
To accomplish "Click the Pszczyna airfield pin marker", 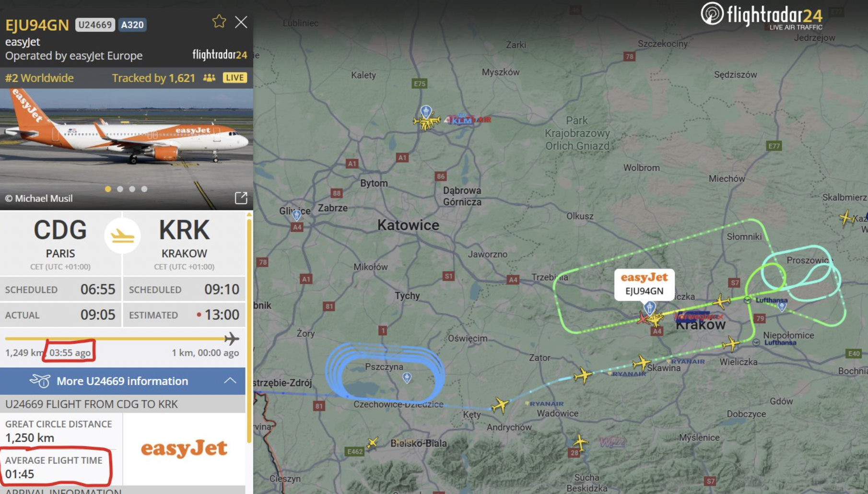I will [407, 378].
